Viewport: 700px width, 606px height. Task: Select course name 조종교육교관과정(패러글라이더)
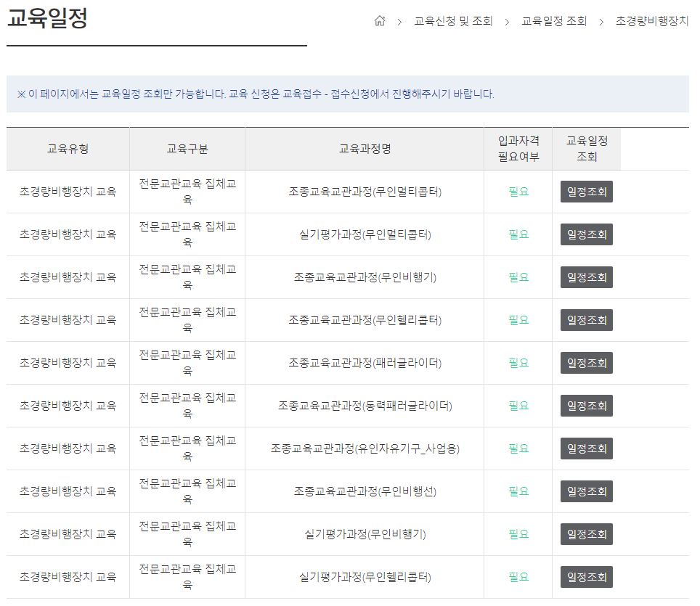click(x=365, y=363)
